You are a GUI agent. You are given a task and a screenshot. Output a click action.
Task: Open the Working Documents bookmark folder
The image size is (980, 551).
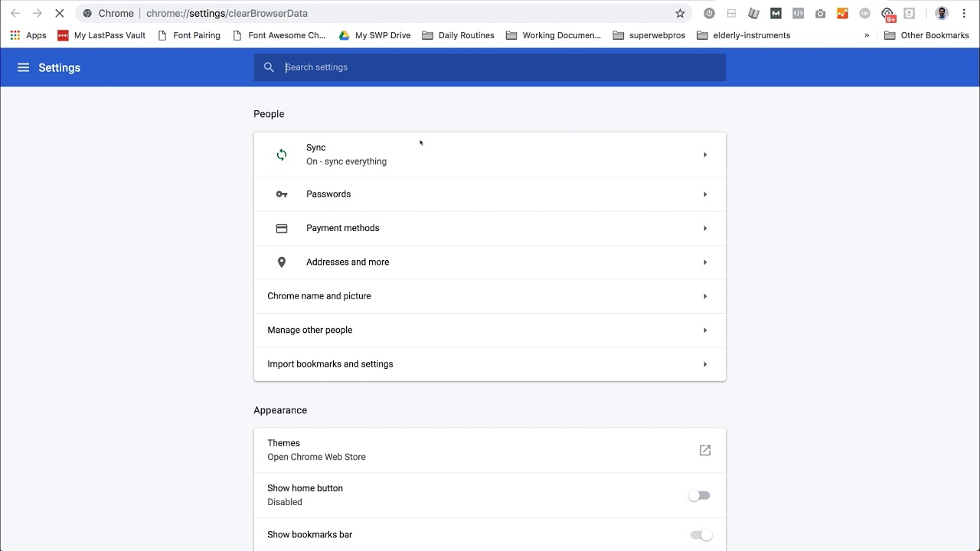[x=554, y=35]
